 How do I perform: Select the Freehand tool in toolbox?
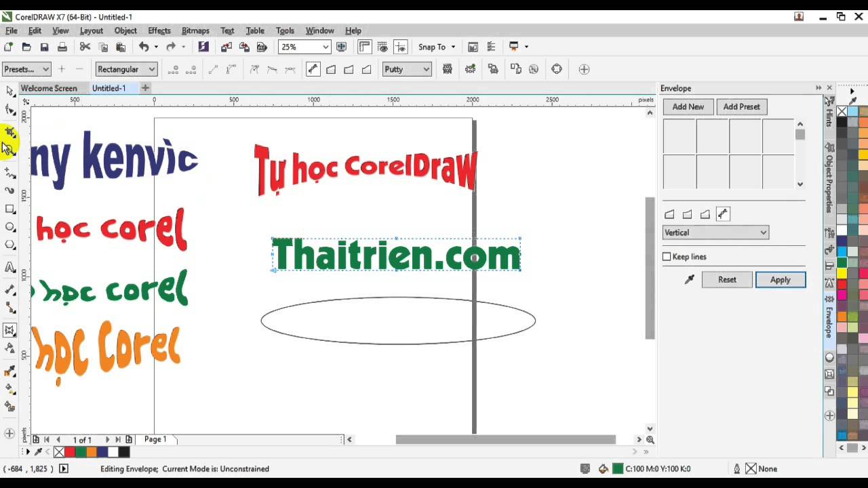(9, 174)
